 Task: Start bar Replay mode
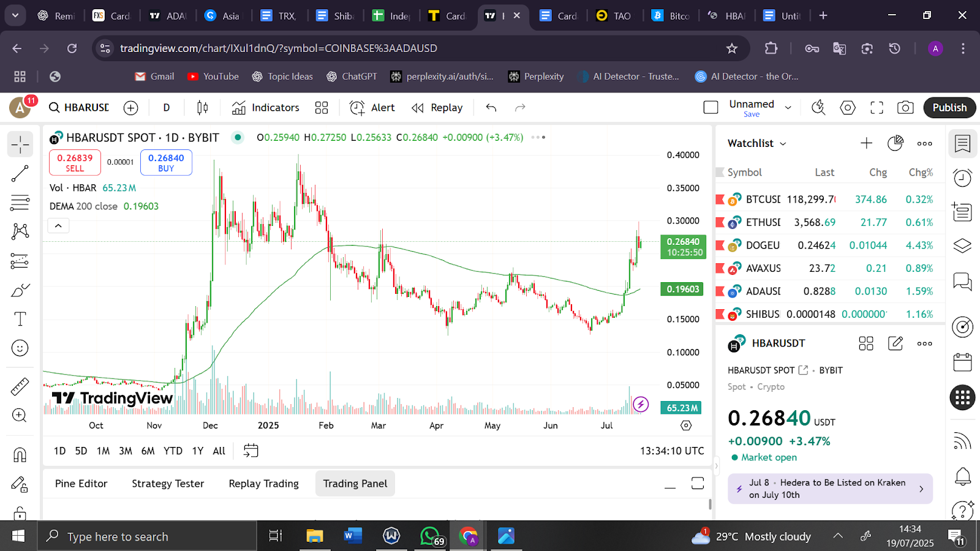point(437,108)
